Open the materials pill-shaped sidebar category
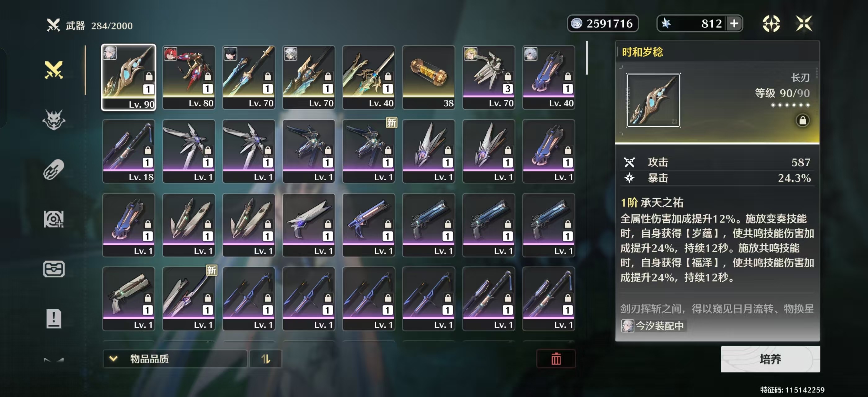Viewport: 868px width, 397px height. coord(54,170)
